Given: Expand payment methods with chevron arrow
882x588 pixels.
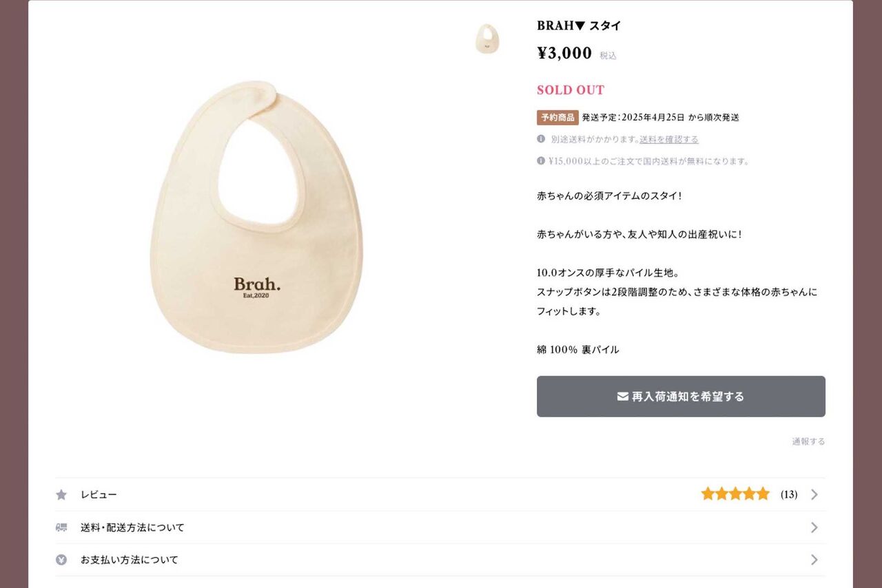Looking at the screenshot, I should [814, 560].
